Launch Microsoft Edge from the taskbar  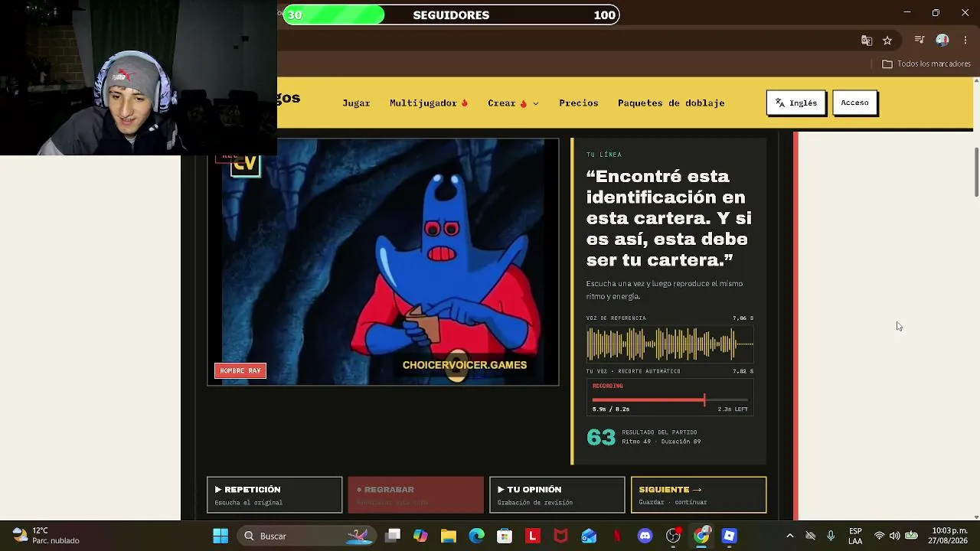476,536
